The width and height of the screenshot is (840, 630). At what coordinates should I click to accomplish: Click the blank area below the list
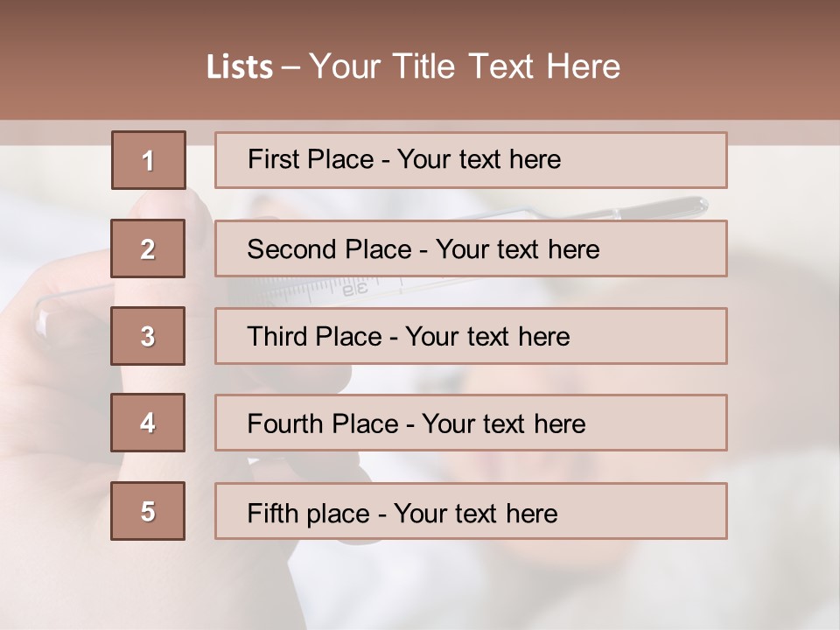(437, 586)
